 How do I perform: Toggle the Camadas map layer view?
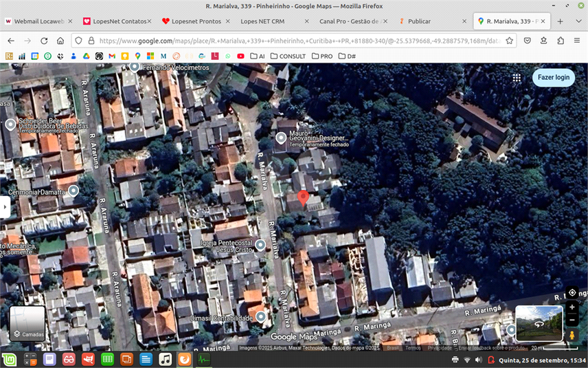(27, 323)
